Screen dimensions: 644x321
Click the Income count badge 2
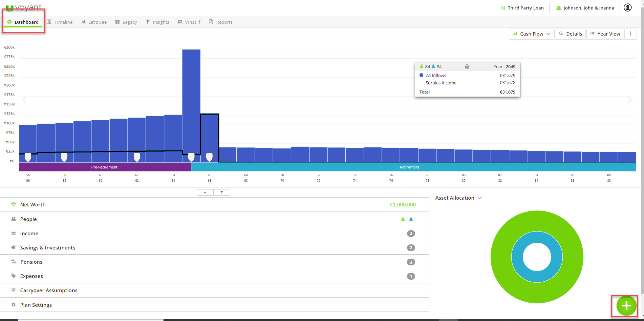(411, 233)
